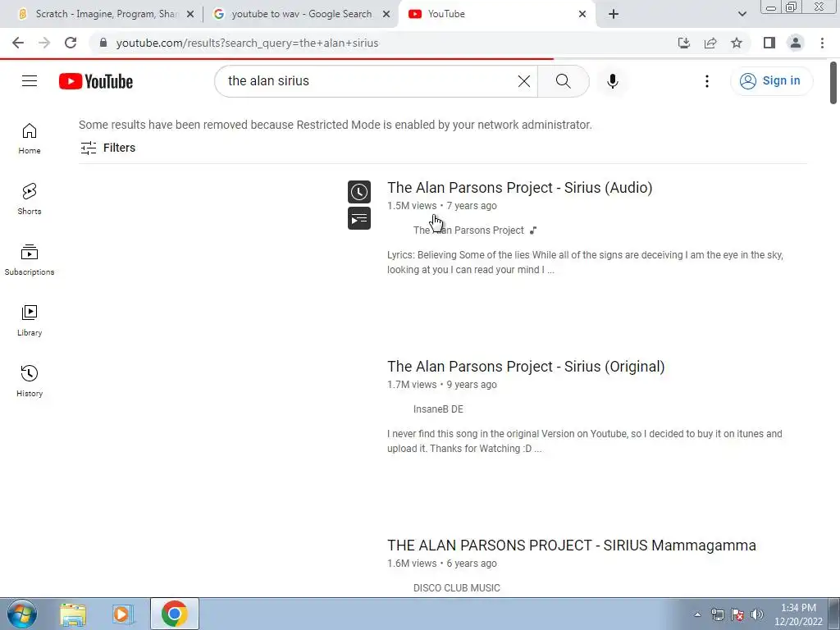
Task: Open the tab search dropdown
Action: click(742, 15)
